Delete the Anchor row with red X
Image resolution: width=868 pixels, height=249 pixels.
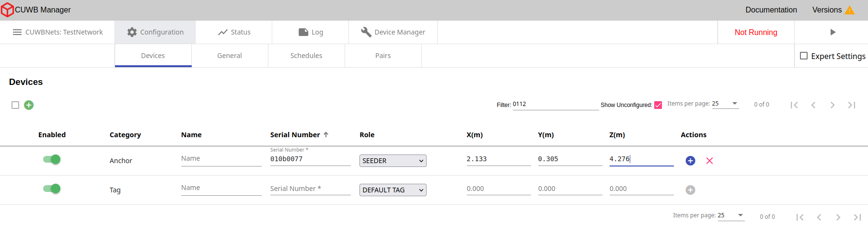[709, 161]
